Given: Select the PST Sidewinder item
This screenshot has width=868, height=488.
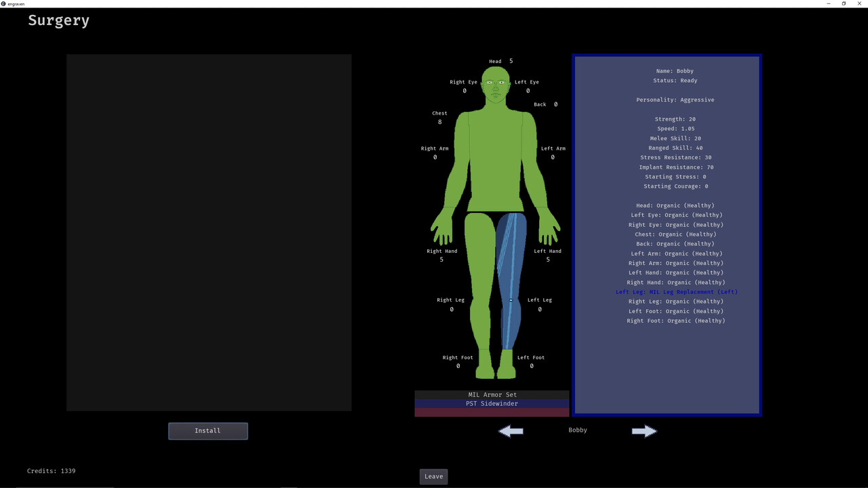Looking at the screenshot, I should pos(492,403).
